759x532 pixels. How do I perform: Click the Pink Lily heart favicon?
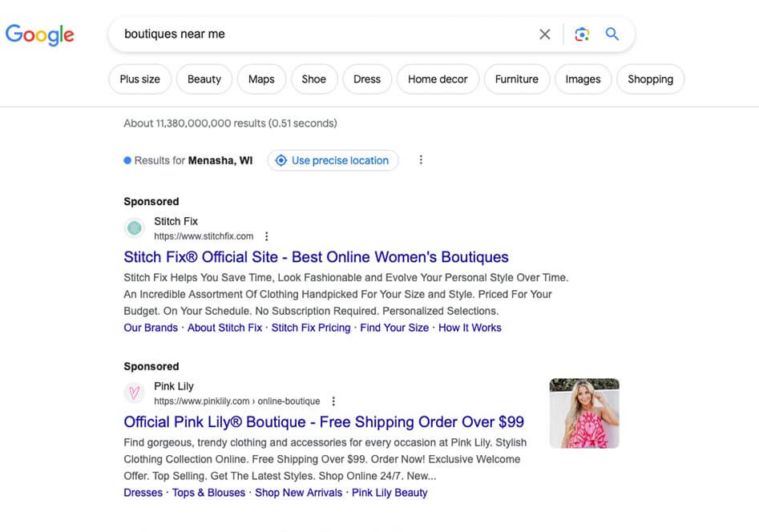point(135,393)
